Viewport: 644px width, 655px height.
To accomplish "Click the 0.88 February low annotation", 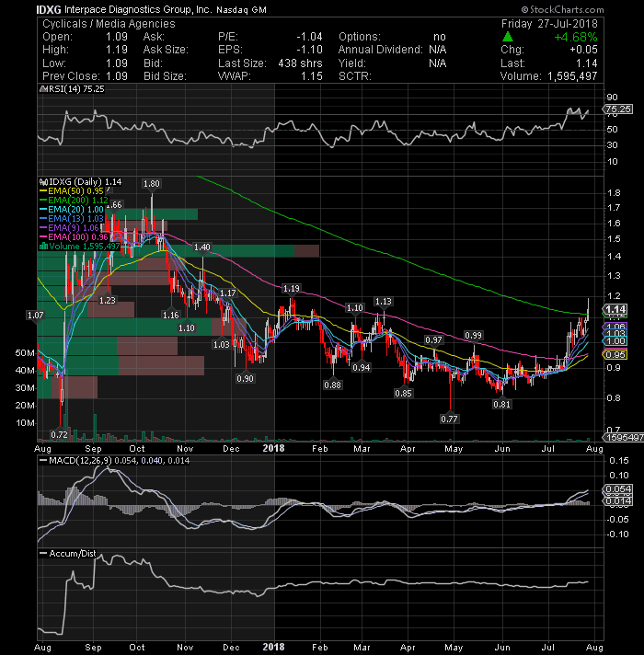I will click(332, 385).
